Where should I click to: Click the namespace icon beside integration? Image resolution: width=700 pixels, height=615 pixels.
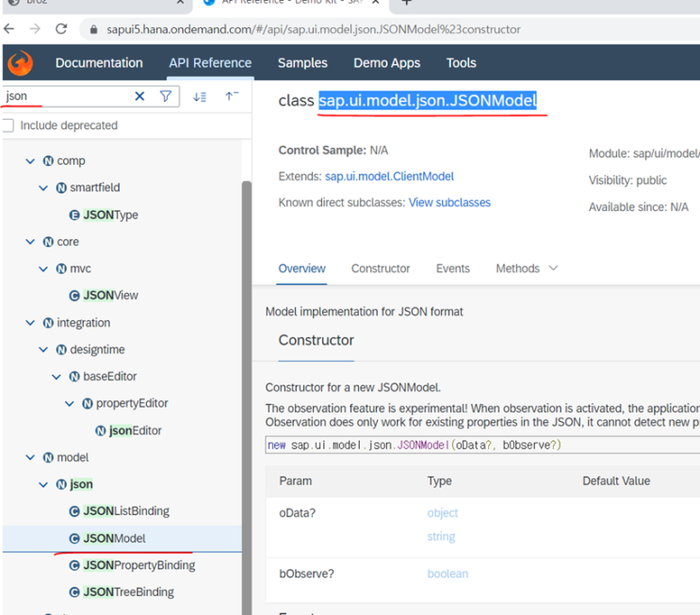click(x=48, y=323)
